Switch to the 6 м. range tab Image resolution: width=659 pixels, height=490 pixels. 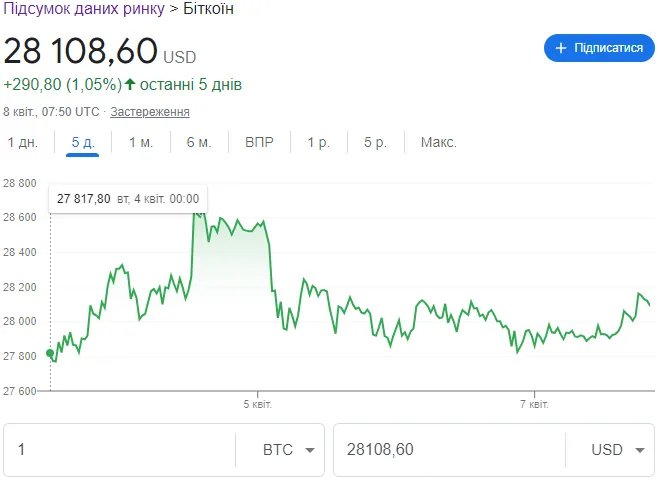click(199, 142)
